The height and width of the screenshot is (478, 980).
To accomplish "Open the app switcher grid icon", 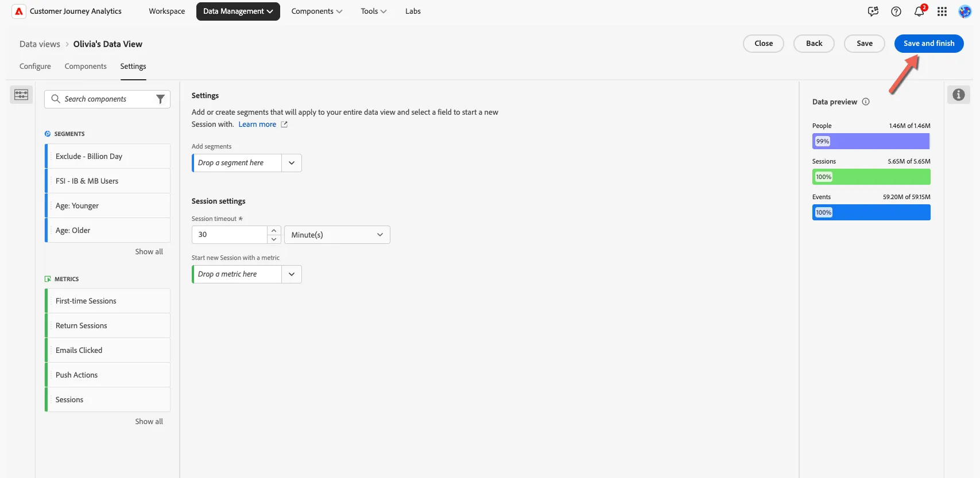I will pyautogui.click(x=942, y=11).
